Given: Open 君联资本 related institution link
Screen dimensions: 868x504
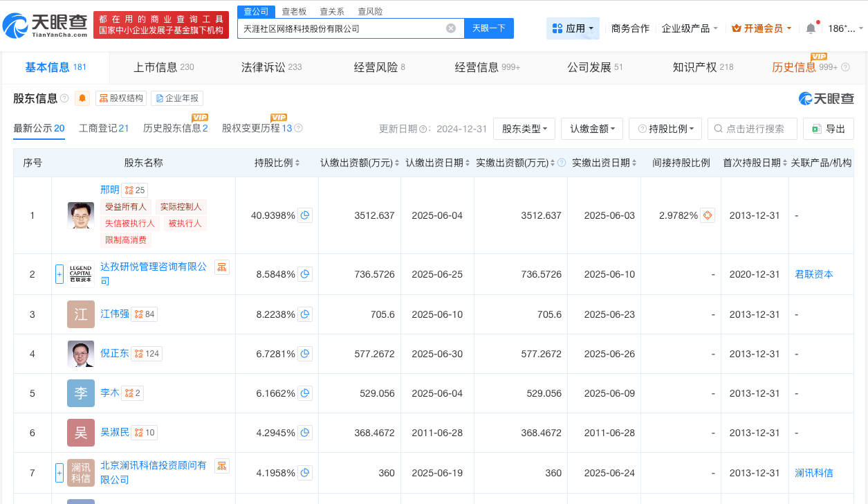Looking at the screenshot, I should (814, 274).
